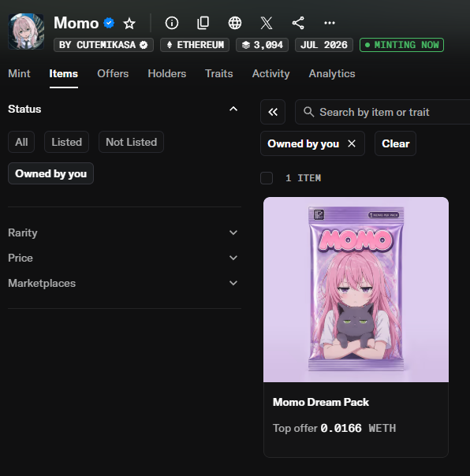Click the 3,094 items count badge

tap(262, 45)
